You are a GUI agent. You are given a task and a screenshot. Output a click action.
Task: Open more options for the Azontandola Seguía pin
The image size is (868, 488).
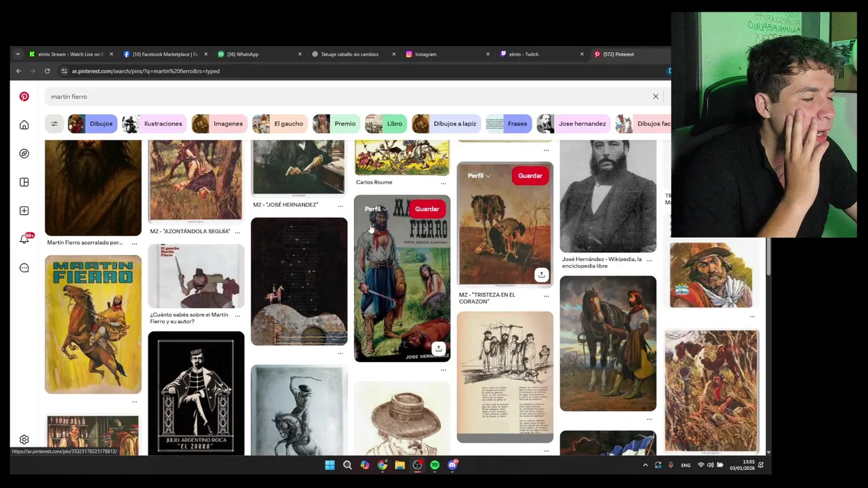pos(237,232)
